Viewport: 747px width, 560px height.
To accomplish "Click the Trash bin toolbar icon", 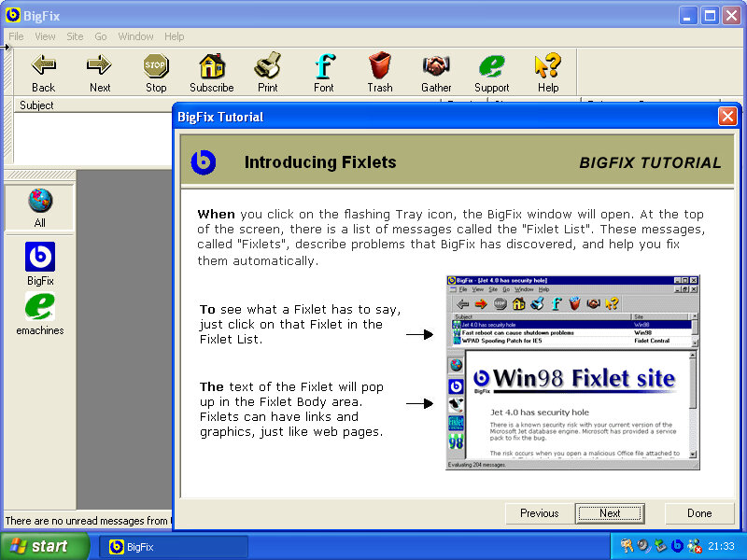I will [380, 66].
